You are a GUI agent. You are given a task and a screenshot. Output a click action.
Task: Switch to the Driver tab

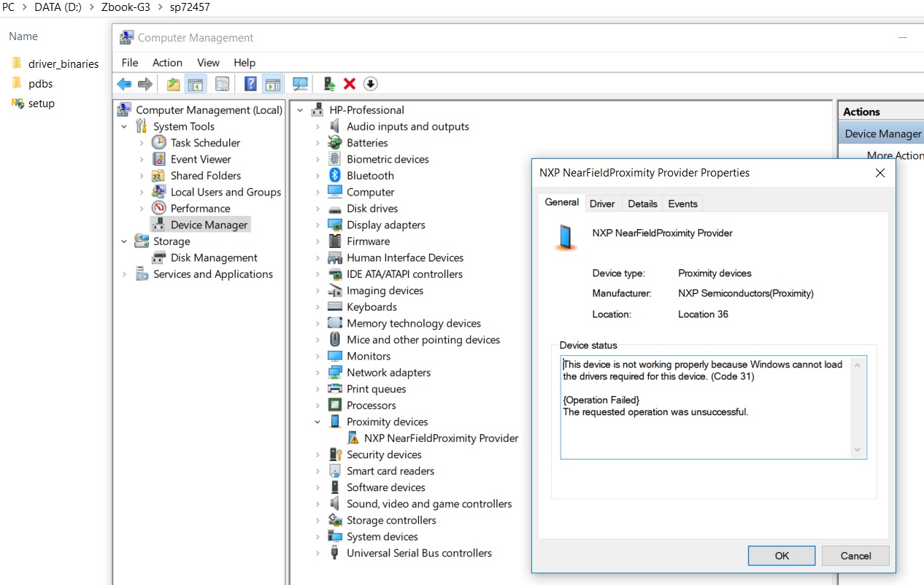pyautogui.click(x=602, y=204)
